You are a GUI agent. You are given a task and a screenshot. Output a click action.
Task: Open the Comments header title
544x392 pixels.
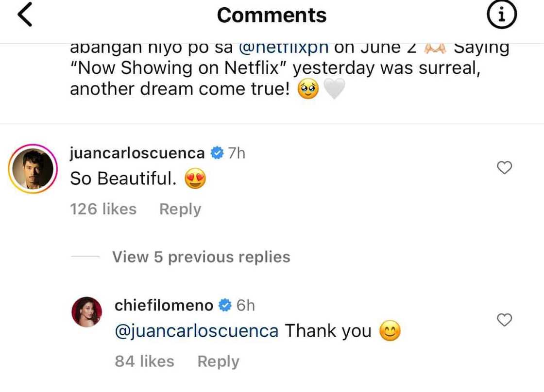coord(272,15)
